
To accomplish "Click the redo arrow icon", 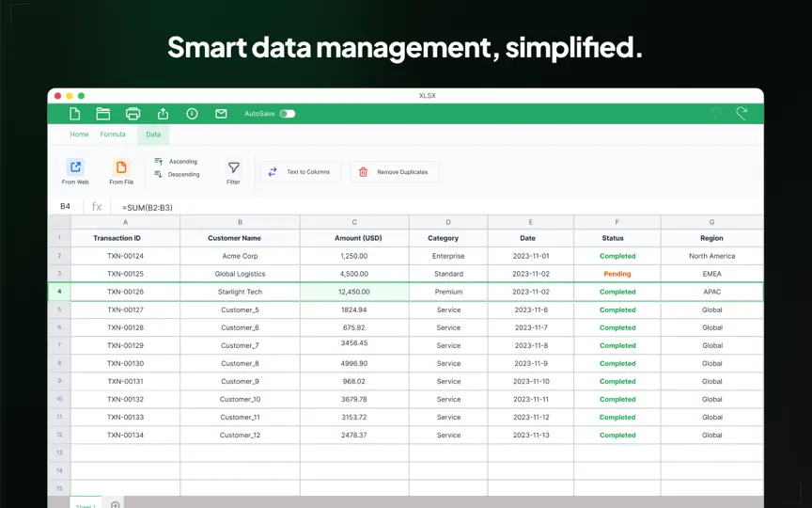I will coord(742,113).
